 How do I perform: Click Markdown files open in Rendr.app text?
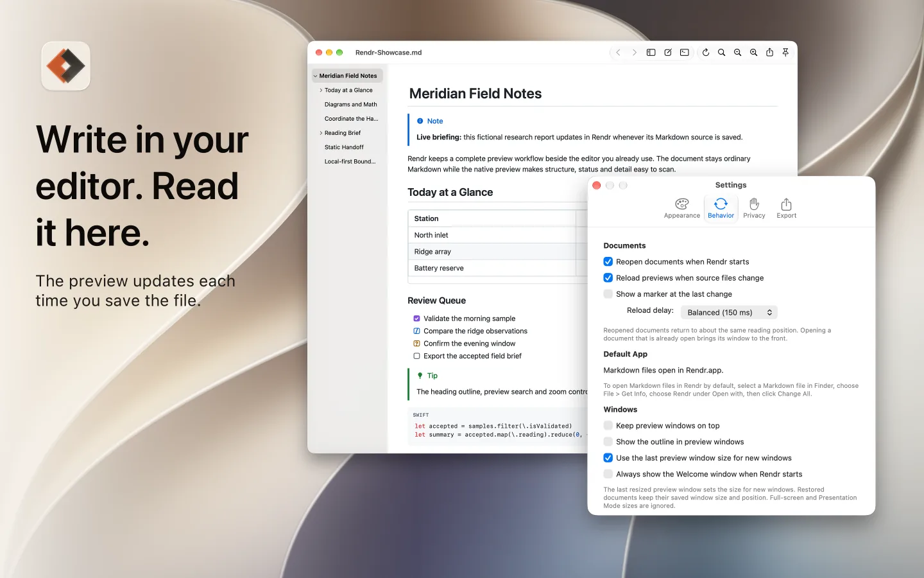tap(663, 370)
